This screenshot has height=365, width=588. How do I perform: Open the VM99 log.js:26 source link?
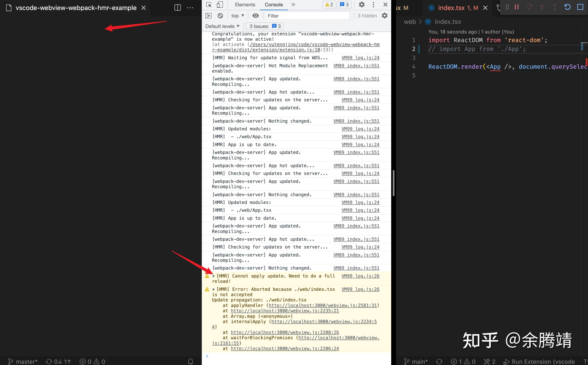(360, 276)
